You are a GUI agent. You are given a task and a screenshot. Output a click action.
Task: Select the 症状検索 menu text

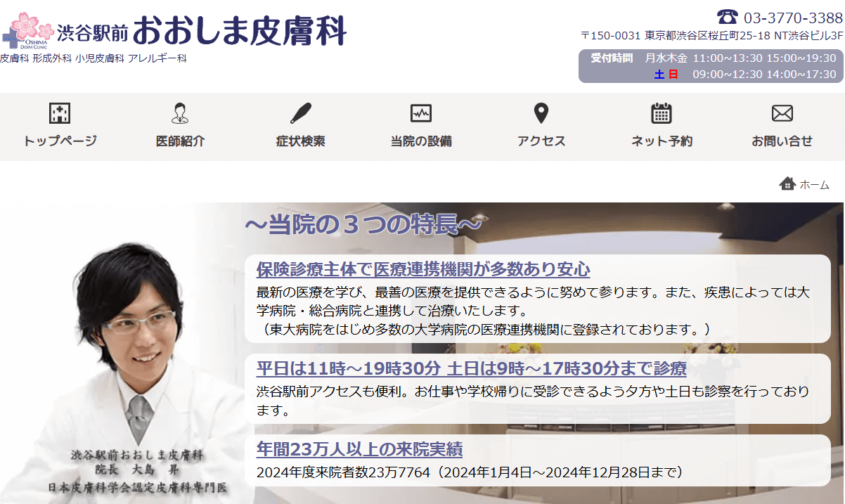pyautogui.click(x=300, y=141)
